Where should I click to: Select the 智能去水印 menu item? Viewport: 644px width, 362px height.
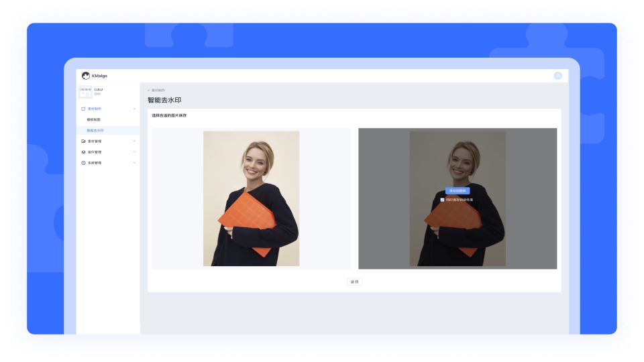tap(95, 130)
